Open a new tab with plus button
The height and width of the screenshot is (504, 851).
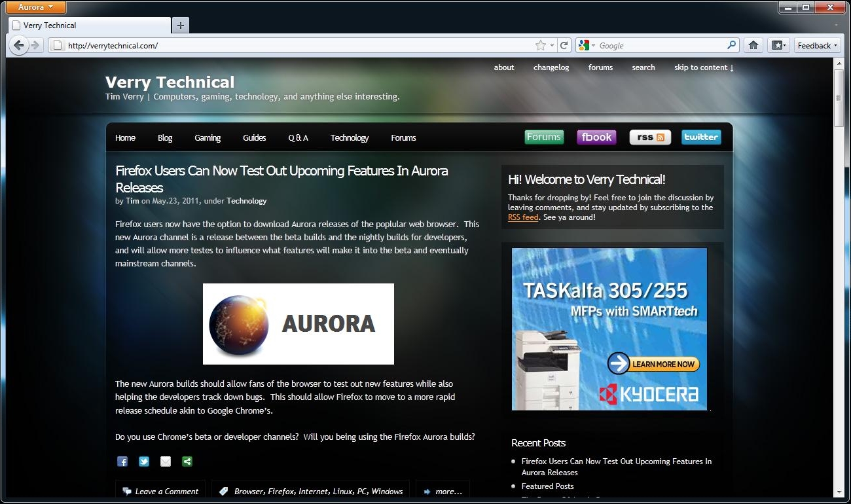181,26
